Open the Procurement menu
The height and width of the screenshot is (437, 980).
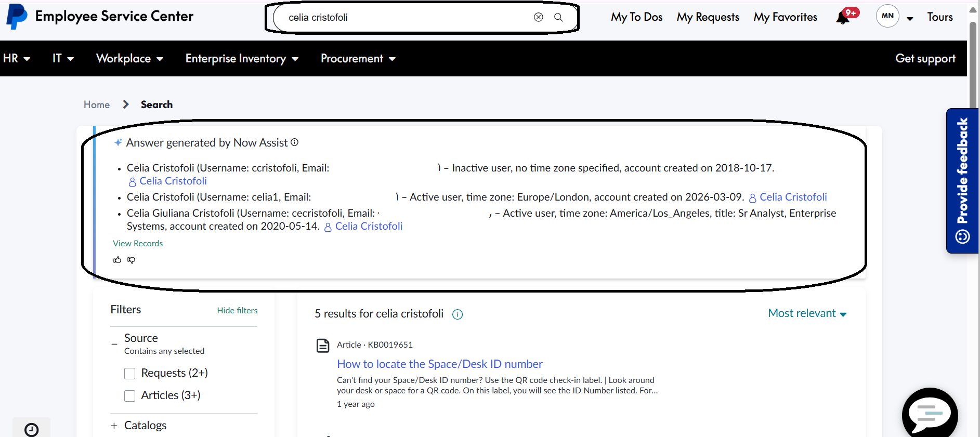point(358,59)
